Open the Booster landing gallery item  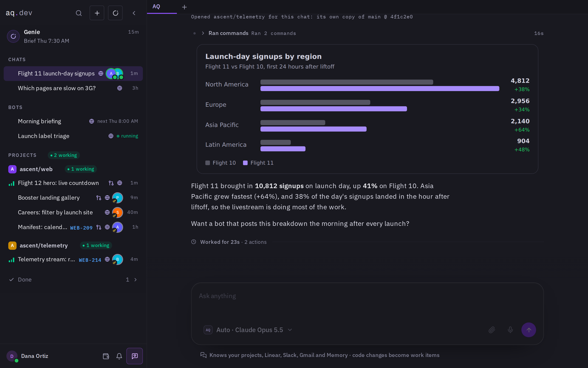click(73, 198)
